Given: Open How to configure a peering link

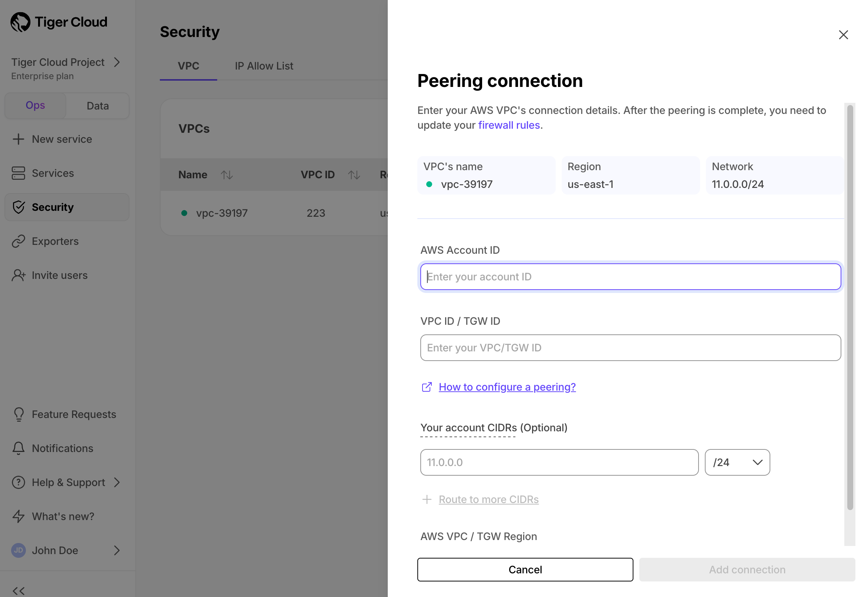Looking at the screenshot, I should 507,387.
